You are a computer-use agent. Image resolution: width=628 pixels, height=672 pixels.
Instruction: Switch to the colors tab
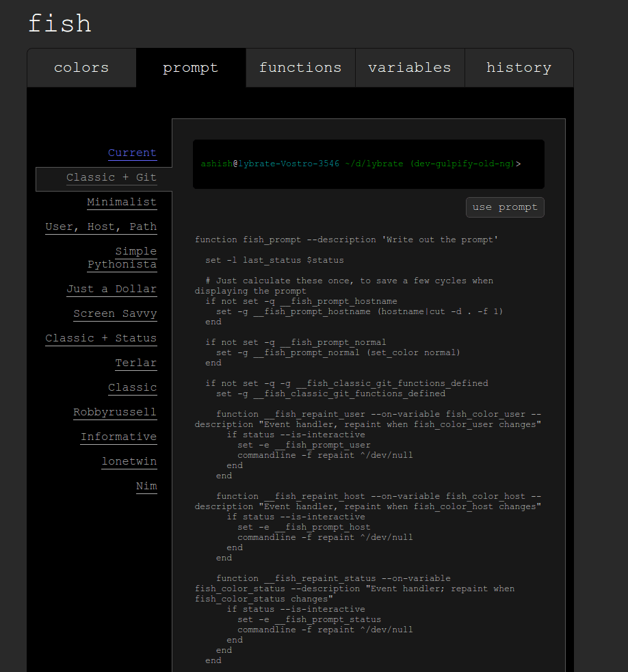81,67
